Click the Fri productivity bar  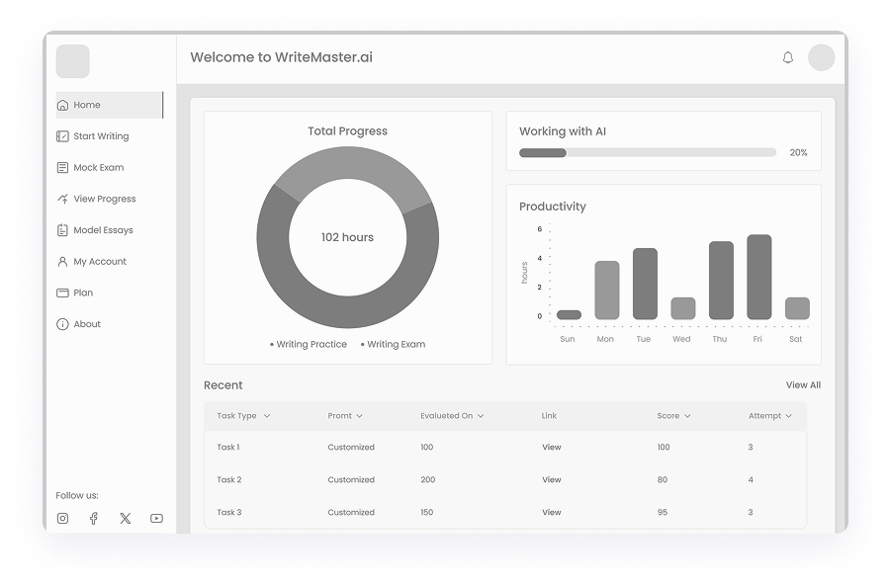click(759, 278)
